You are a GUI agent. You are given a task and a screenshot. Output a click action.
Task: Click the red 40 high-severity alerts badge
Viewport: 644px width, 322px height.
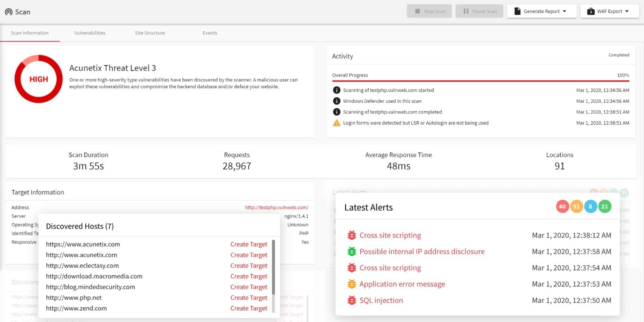pyautogui.click(x=562, y=206)
